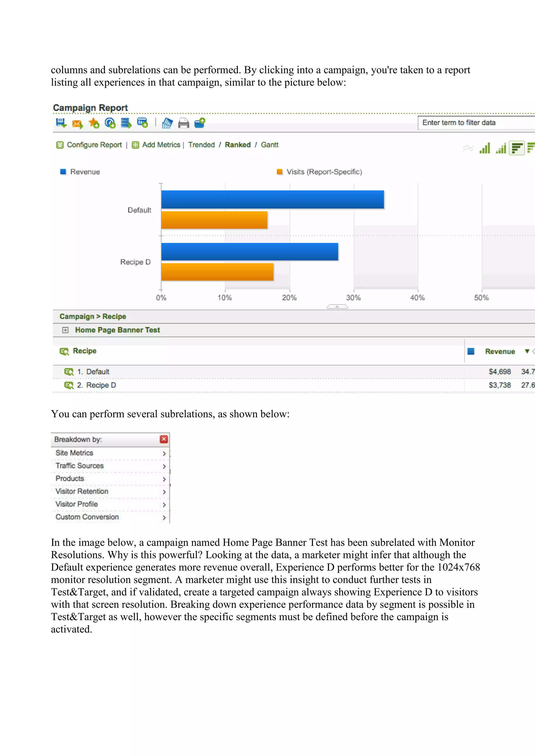Click the Home Page Banner Test link
The width and height of the screenshot is (535, 756).
click(x=117, y=330)
